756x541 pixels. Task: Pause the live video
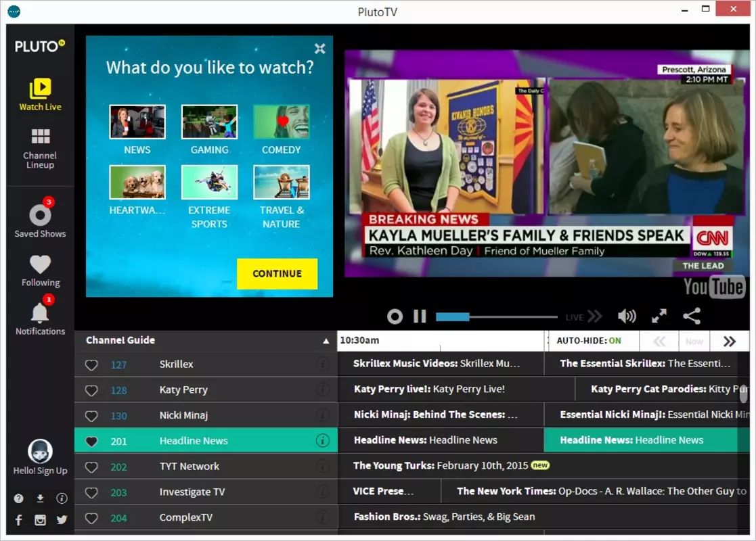coord(420,316)
